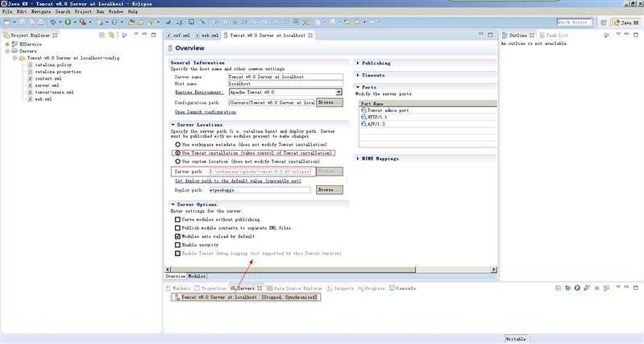Click debug-start icon in Servers view toolbar
Image resolution: width=644 pixels, height=344 pixels.
pyautogui.click(x=567, y=288)
